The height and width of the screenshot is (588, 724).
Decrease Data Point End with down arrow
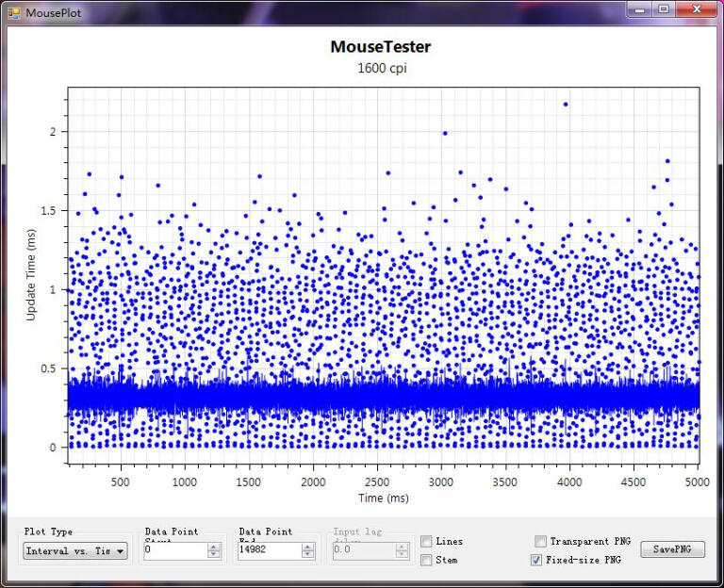pyautogui.click(x=308, y=555)
